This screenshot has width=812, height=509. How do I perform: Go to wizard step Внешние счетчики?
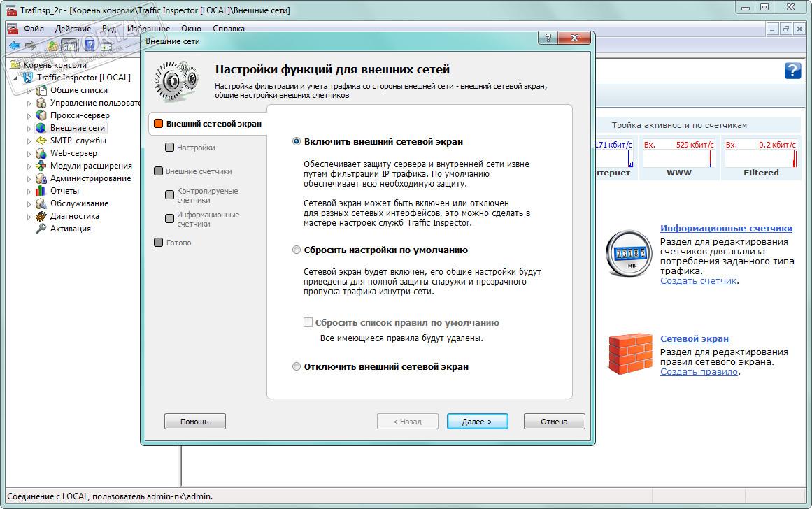[x=193, y=171]
